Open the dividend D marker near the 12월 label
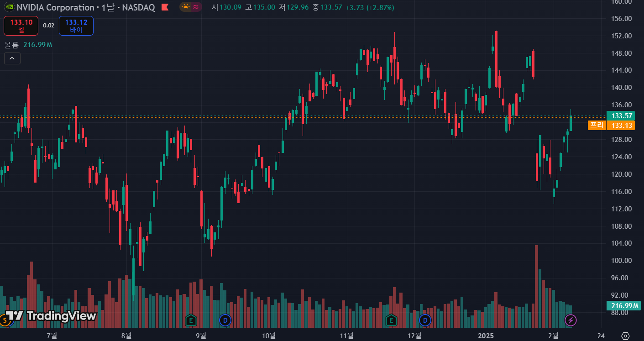Image resolution: width=644 pixels, height=341 pixels. [x=425, y=320]
